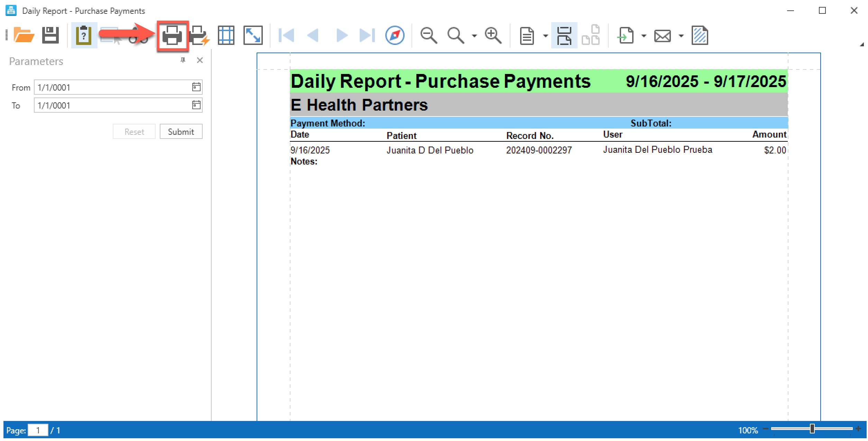The image size is (868, 441).
Task: Save the report using floppy disk icon
Action: tap(50, 36)
